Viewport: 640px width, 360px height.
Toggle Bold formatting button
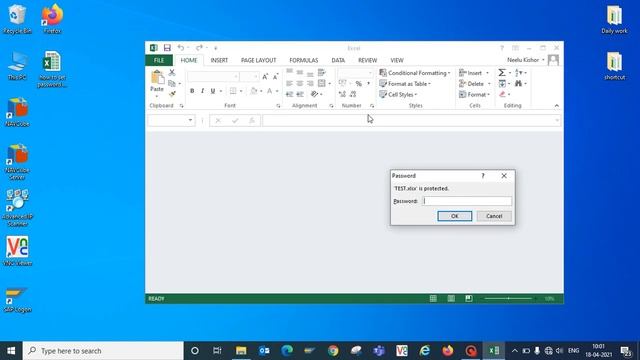[x=192, y=91]
